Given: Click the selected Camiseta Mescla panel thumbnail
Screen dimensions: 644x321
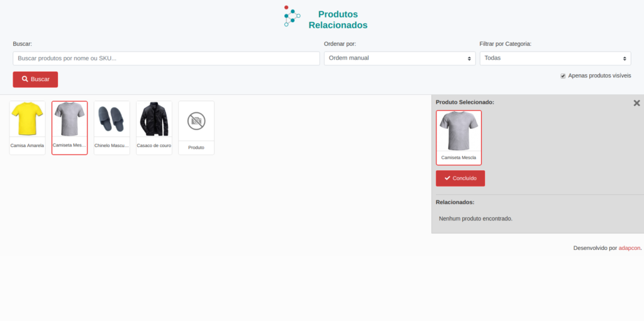Looking at the screenshot, I should (458, 138).
